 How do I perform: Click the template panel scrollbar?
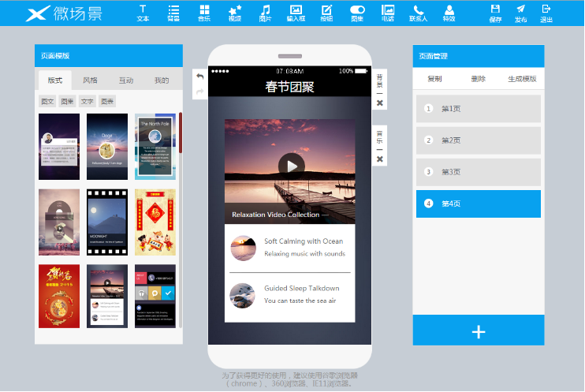[x=181, y=134]
